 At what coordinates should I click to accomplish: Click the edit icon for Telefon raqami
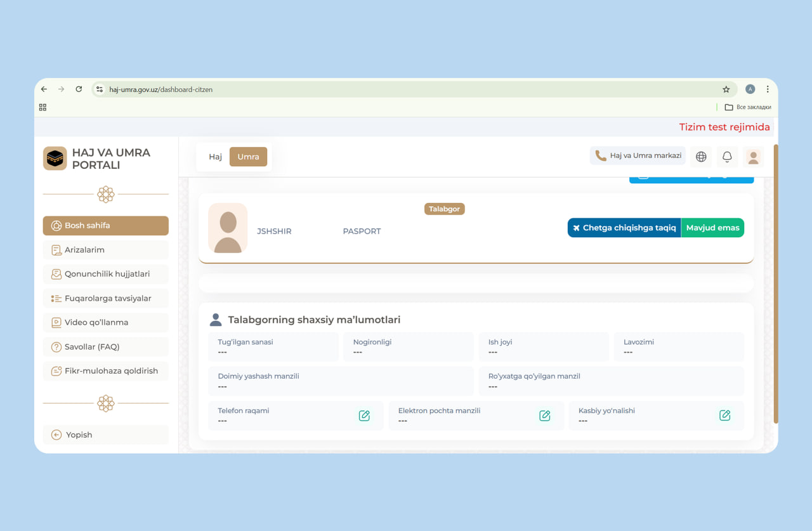[364, 416]
